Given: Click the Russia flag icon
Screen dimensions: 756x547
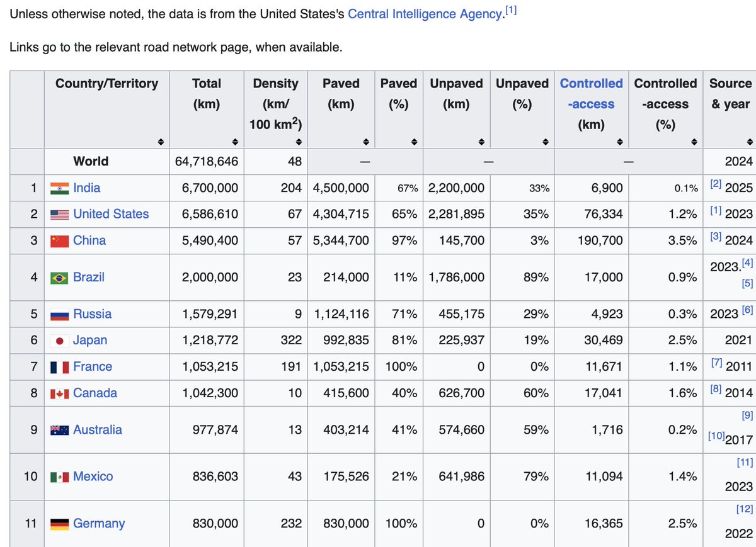Looking at the screenshot, I should coord(59,314).
